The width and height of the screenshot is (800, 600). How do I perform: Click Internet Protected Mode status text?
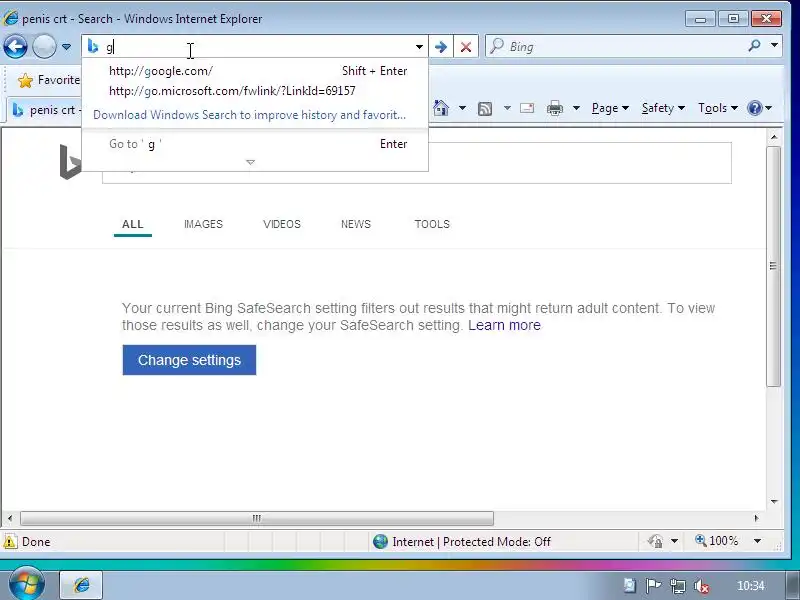[471, 542]
